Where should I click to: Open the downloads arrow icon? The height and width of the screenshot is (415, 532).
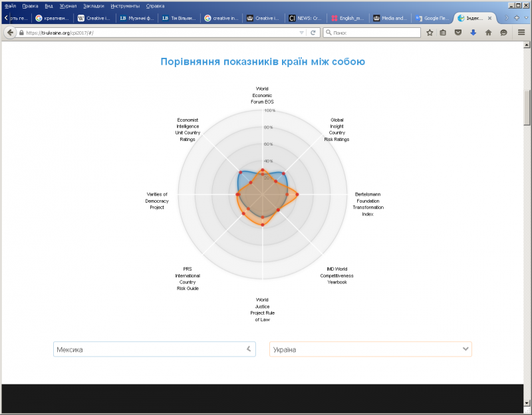pyautogui.click(x=473, y=32)
